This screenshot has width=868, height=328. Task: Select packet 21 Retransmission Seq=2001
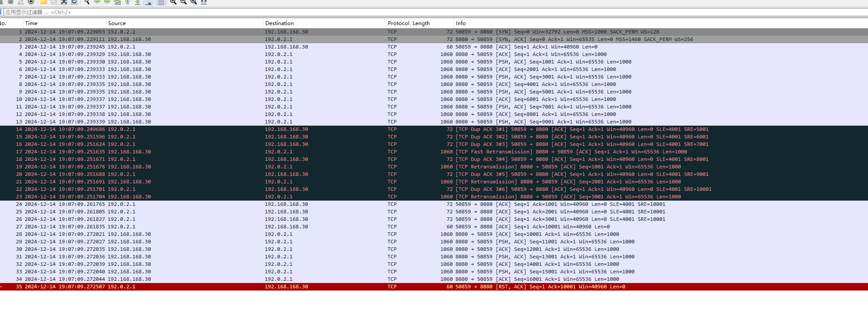(x=434, y=182)
